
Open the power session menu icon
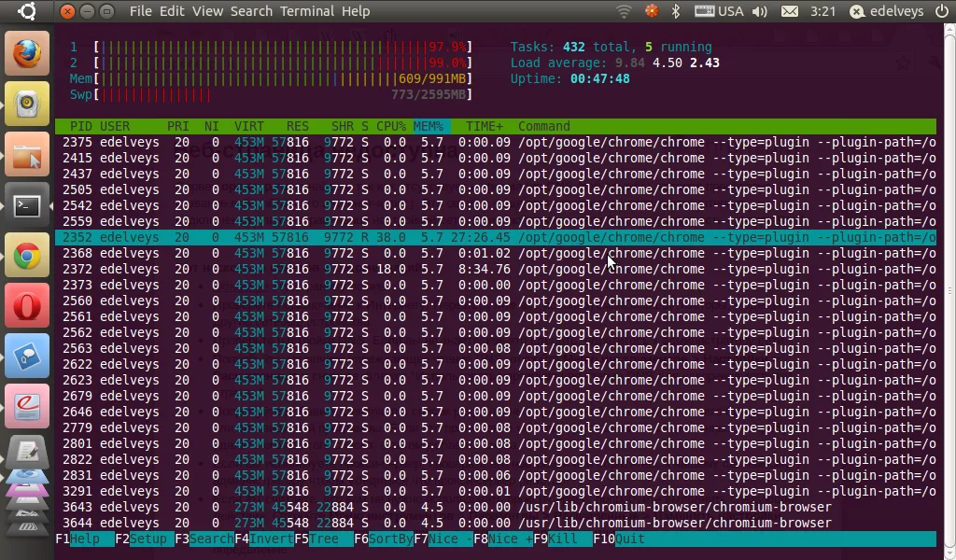pos(941,11)
